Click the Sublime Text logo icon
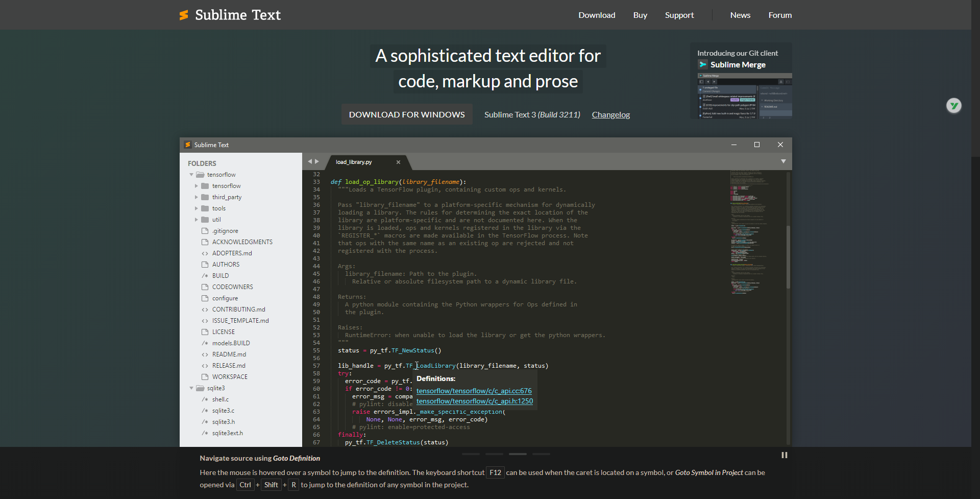 point(184,15)
